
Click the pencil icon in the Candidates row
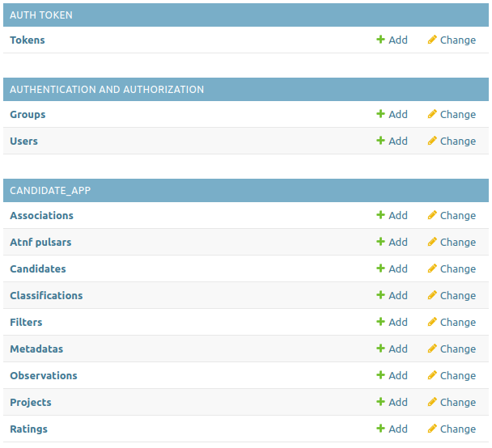click(432, 268)
